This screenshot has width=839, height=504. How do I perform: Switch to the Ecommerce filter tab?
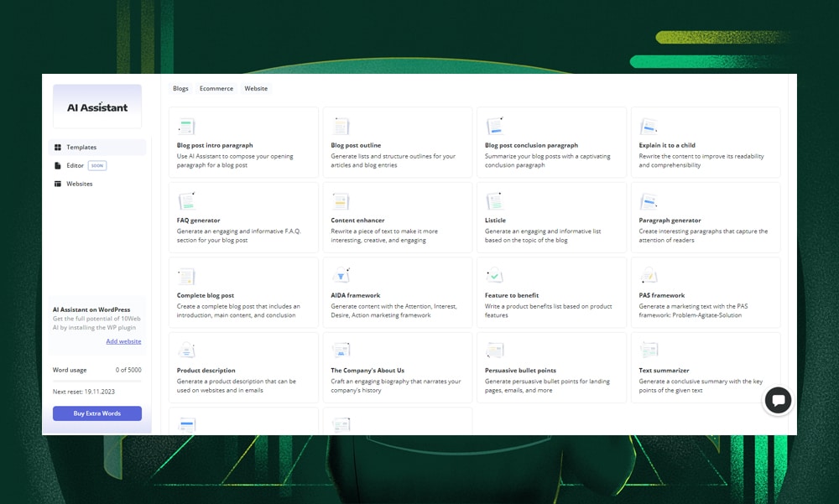[216, 89]
